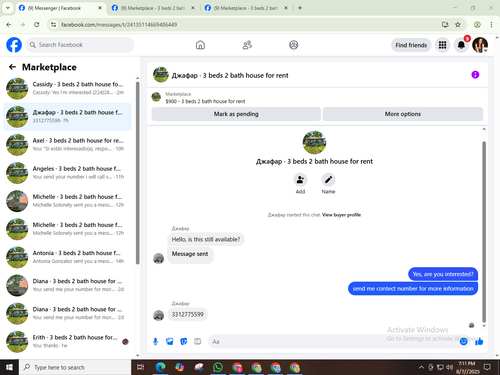This screenshot has width=500, height=375.
Task: Click Windows taskbar search box
Action: [75, 367]
